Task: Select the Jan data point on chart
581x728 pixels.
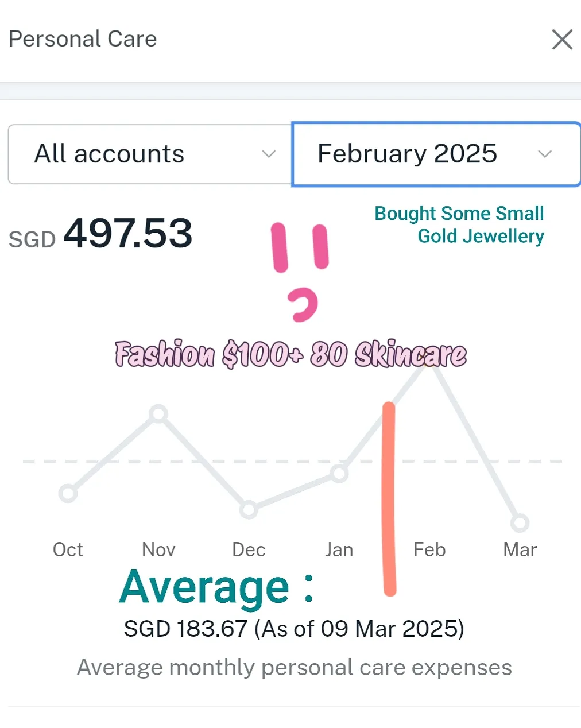Action: [x=339, y=474]
